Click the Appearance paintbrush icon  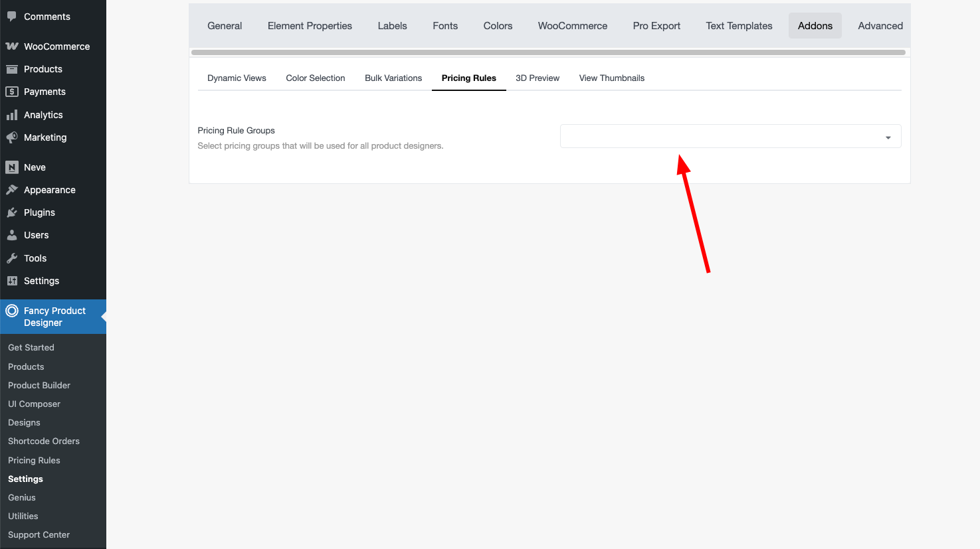click(11, 190)
